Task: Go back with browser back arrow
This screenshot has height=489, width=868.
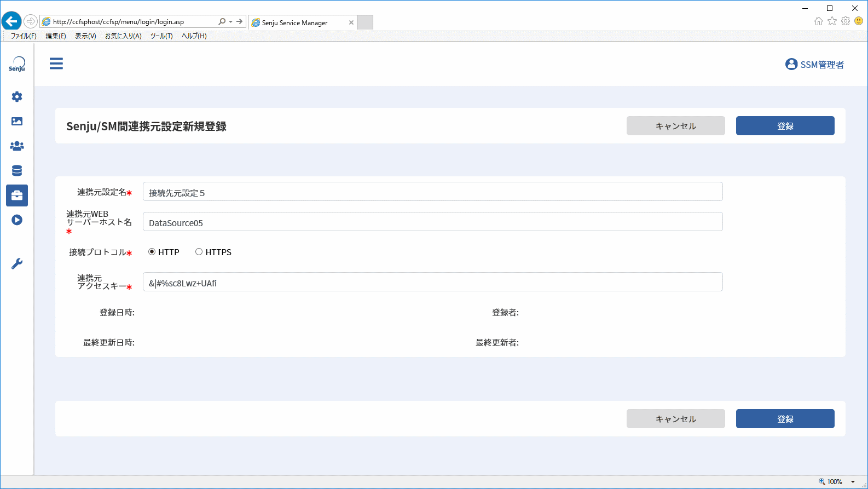Action: click(x=11, y=21)
